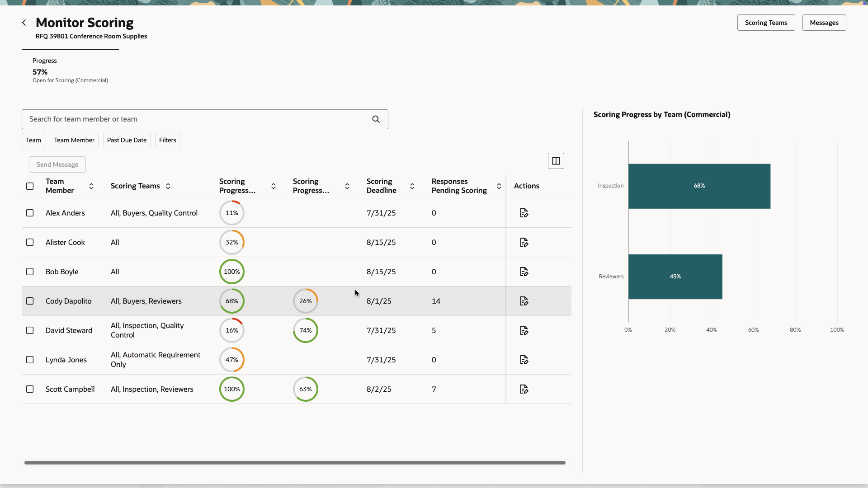Select the Team Member filter chip
The image size is (868, 488).
(74, 140)
